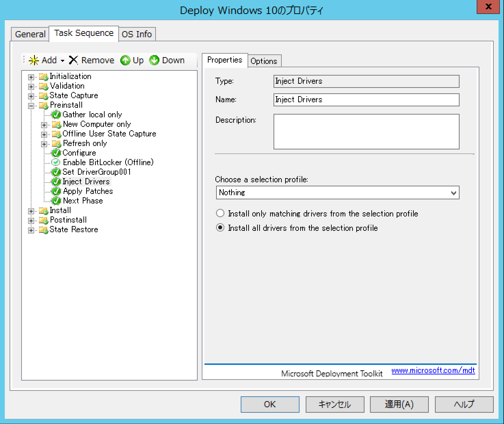
Task: Expand the Offline User State Capture group
Action: [x=44, y=134]
